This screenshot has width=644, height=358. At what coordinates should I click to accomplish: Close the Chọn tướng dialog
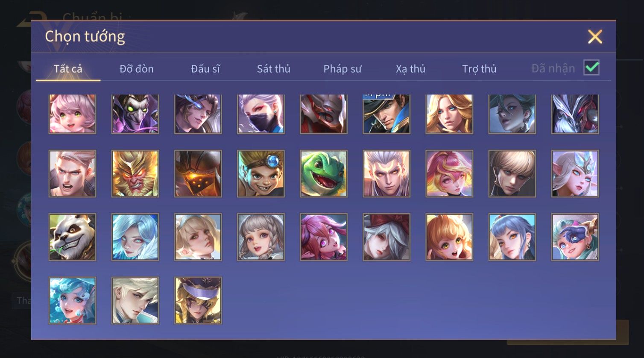[595, 37]
